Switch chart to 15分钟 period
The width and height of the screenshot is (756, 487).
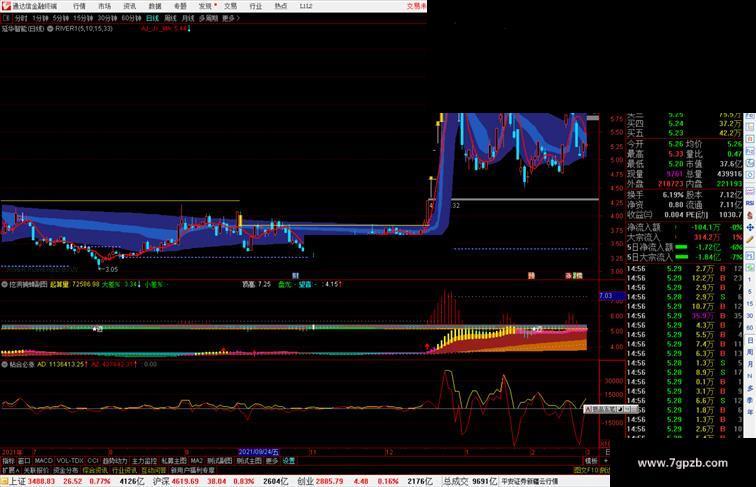[x=83, y=18]
